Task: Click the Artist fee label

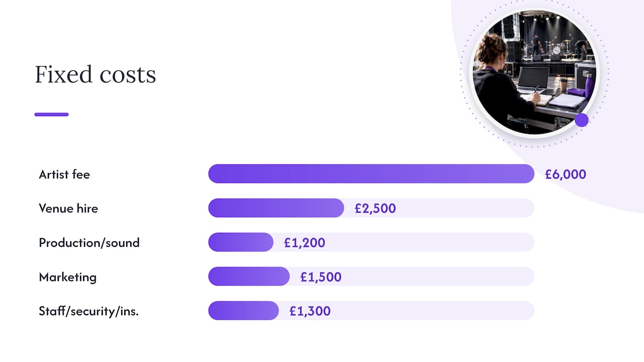Action: coord(64,174)
